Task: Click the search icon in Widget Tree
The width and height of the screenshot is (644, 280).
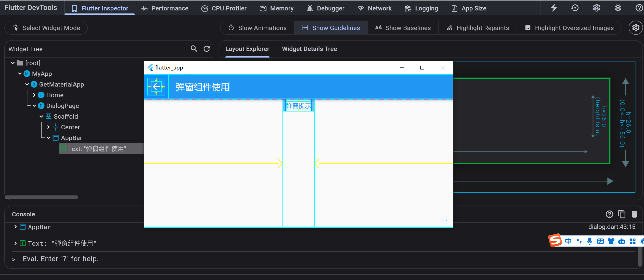Action: coord(194,49)
